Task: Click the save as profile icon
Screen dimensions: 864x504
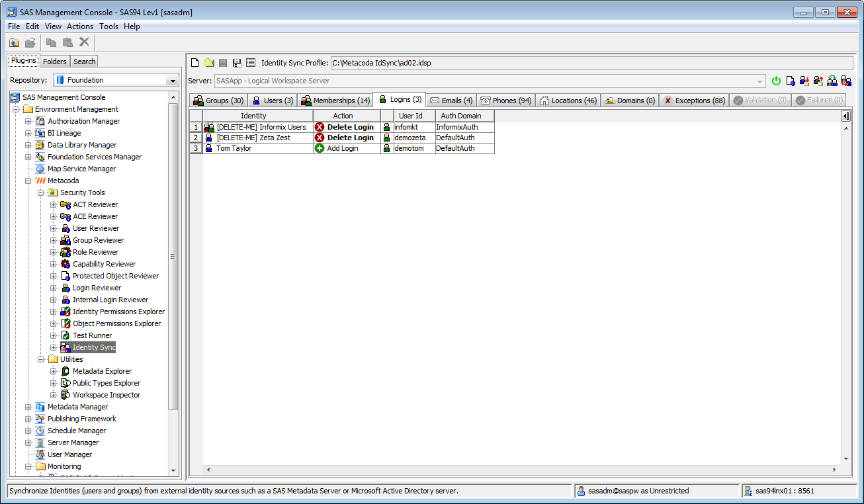Action: 237,63
